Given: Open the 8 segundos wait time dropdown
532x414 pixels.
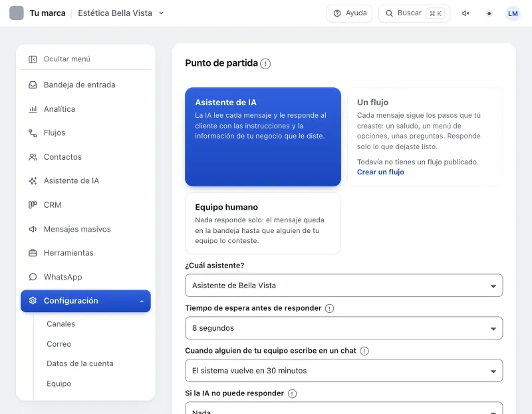Looking at the screenshot, I should pyautogui.click(x=344, y=328).
